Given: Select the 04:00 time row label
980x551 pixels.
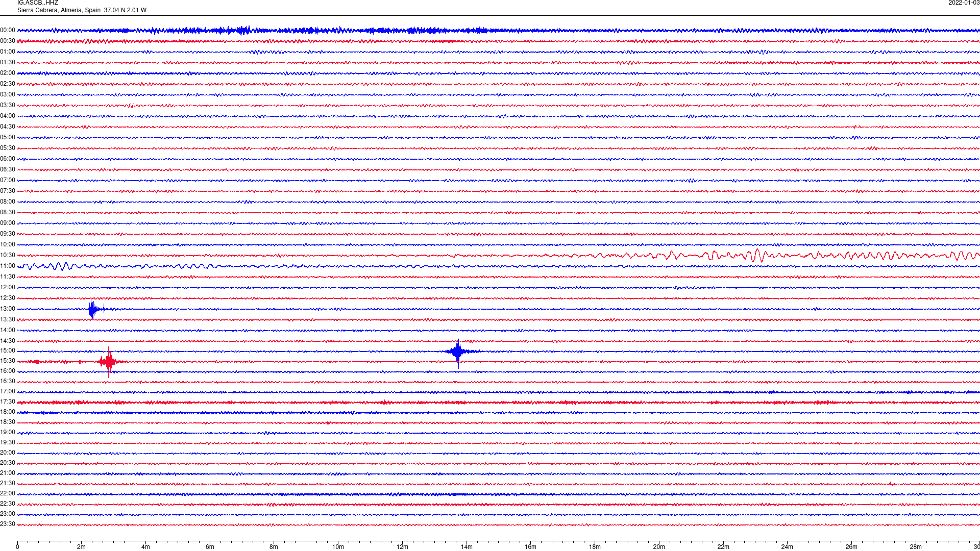Looking at the screenshot, I should tap(8, 116).
